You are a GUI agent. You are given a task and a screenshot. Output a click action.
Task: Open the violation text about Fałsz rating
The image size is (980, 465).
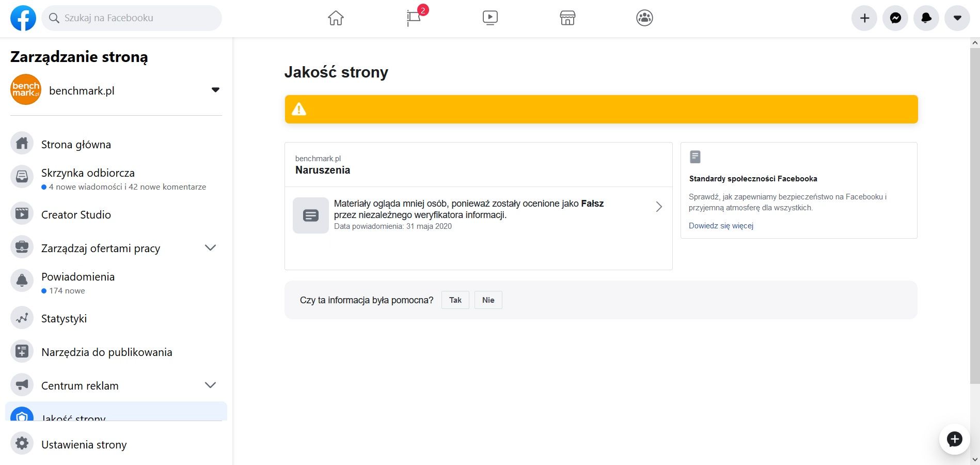[x=469, y=209]
